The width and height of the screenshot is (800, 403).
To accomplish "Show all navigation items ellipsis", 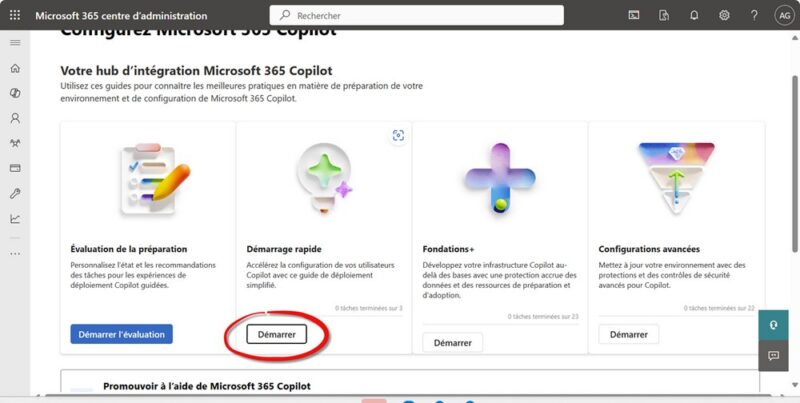I will 15,253.
